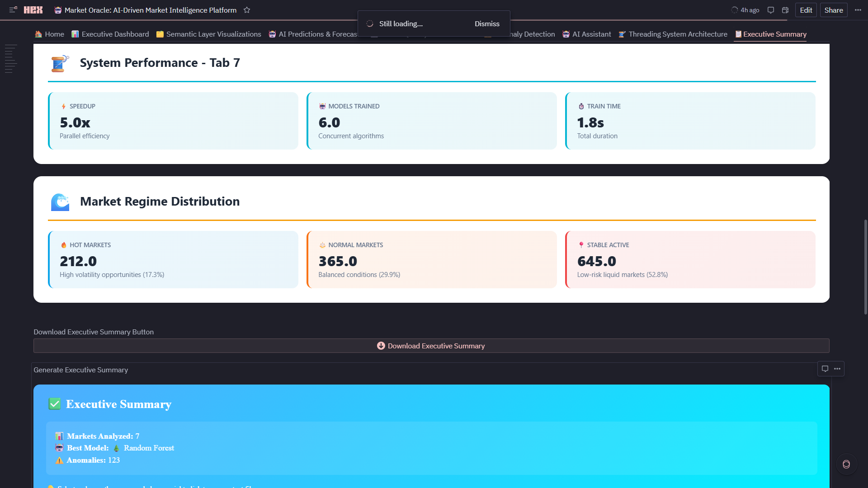Dismiss the Still loading notification
The height and width of the screenshot is (488, 868).
click(487, 23)
